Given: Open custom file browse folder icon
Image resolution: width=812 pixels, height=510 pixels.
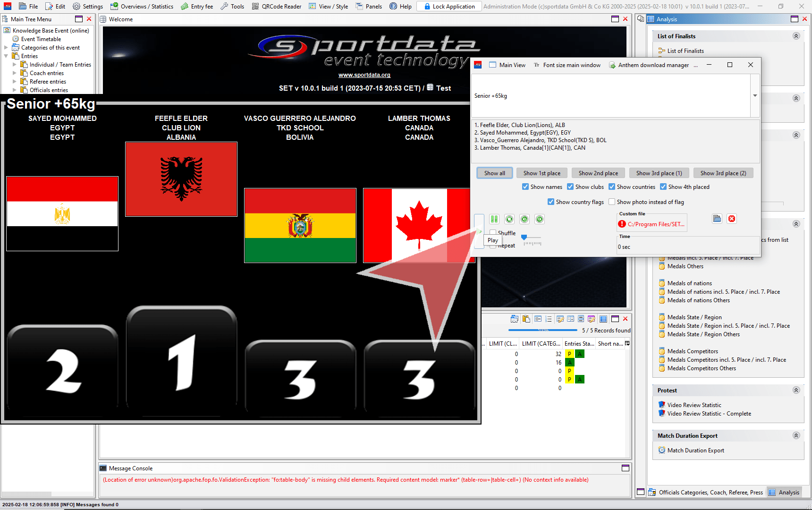Looking at the screenshot, I should pos(717,219).
